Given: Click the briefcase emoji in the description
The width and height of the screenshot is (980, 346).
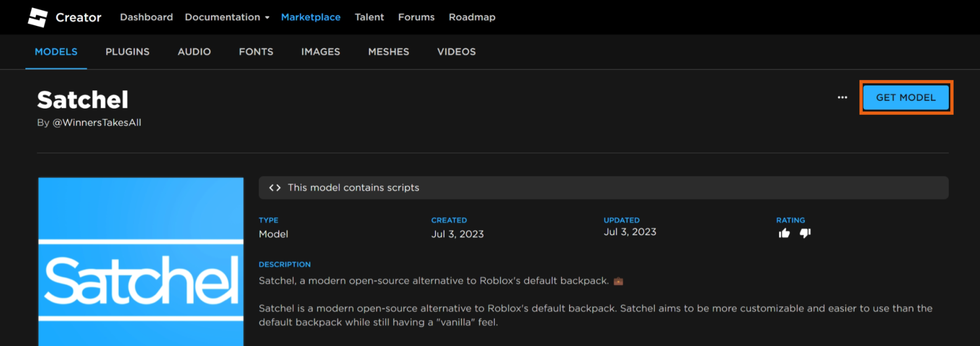Looking at the screenshot, I should click(618, 281).
